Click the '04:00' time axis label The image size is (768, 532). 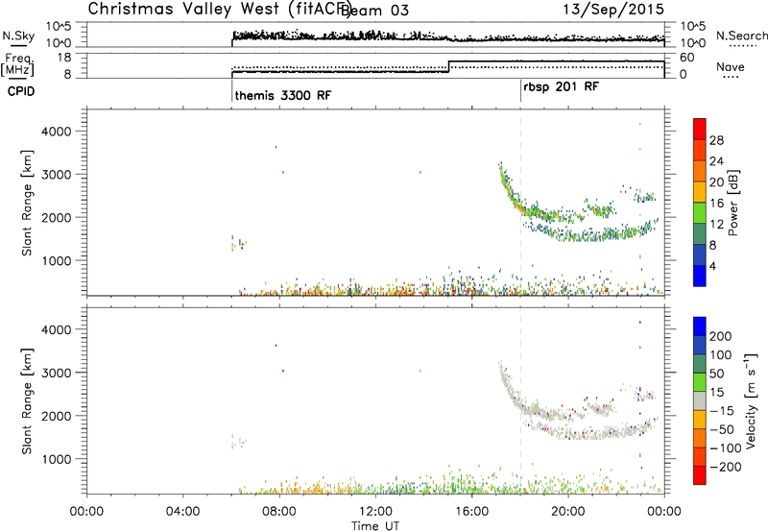pyautogui.click(x=183, y=512)
